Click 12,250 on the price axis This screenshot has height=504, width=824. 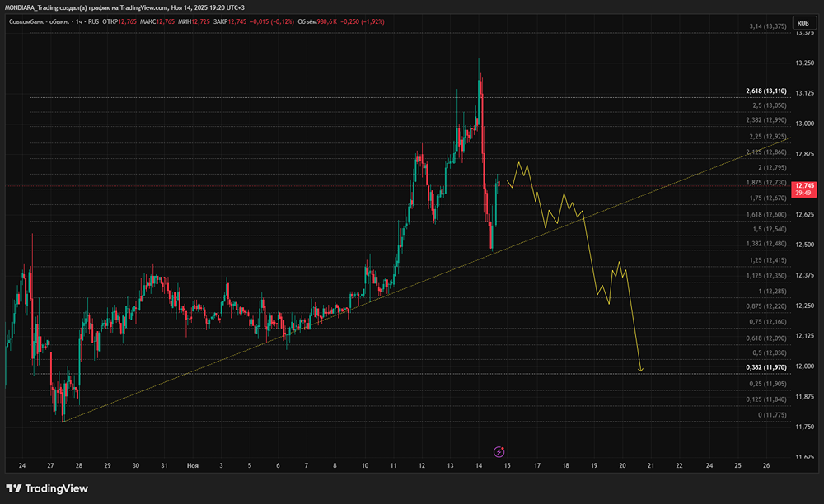click(804, 306)
